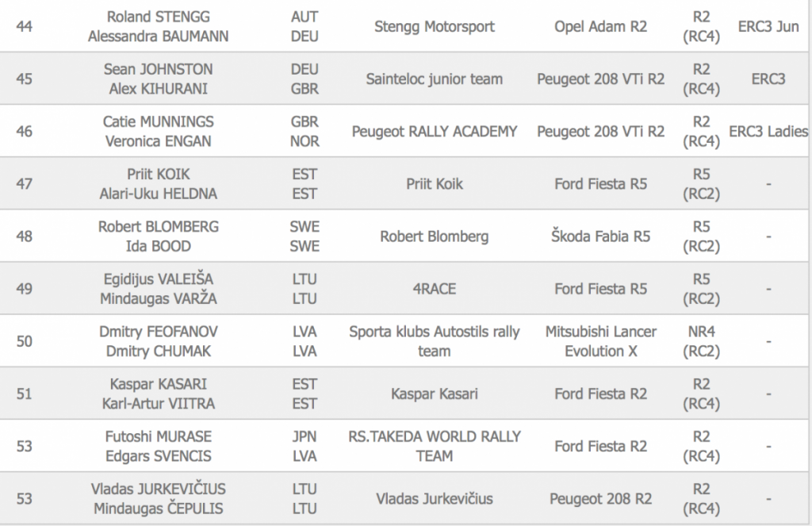
Task: Click co-driver Veronica ENGAN
Action: click(158, 141)
